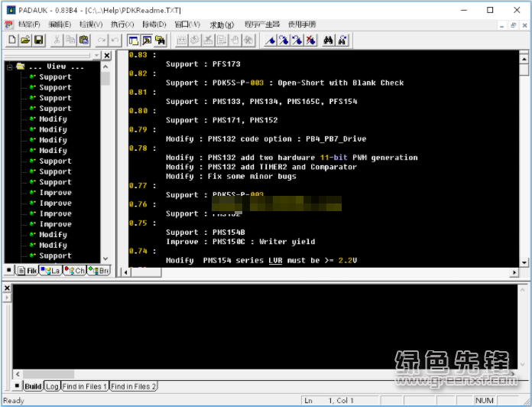Click editor vertical scroll-down arrow
Image resolution: width=532 pixels, height=407 pixels.
pos(524,262)
